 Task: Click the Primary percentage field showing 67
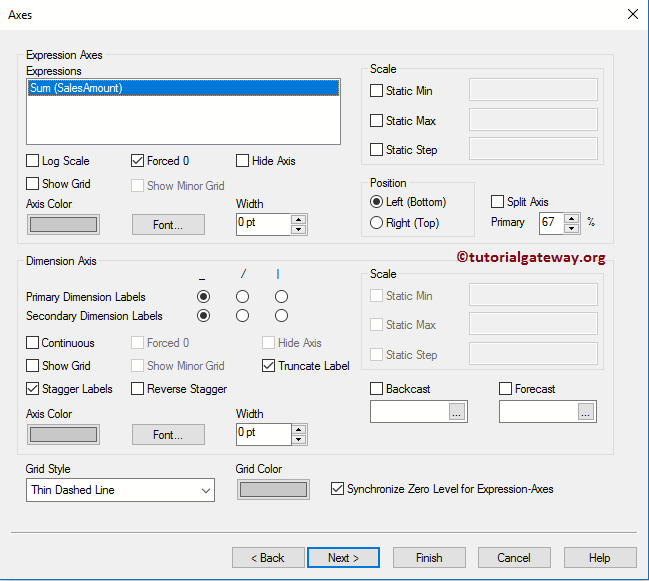[x=551, y=223]
